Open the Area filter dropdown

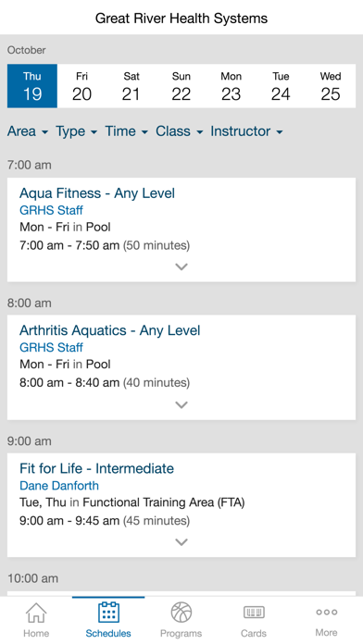[x=28, y=131]
